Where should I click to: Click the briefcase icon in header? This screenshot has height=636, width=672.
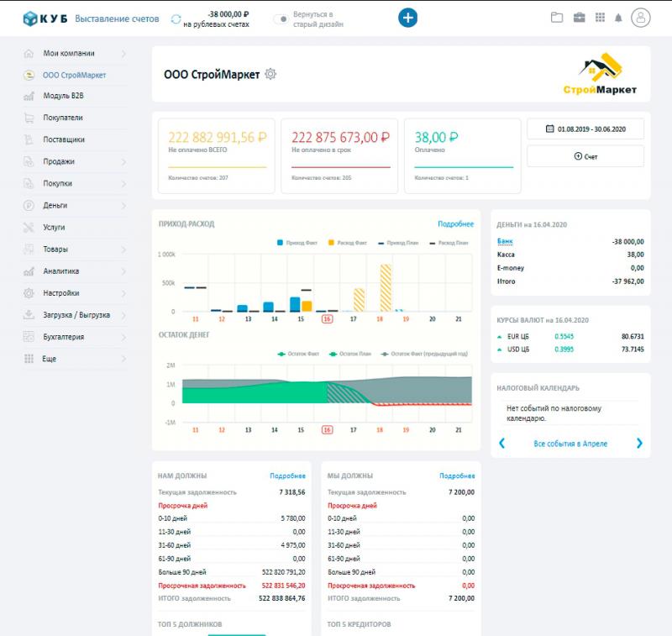coord(579,17)
